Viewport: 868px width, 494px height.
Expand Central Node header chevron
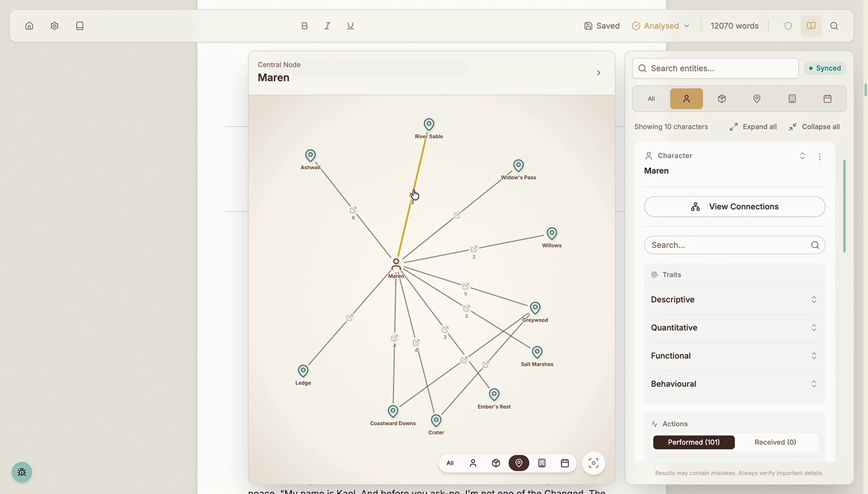tap(598, 73)
